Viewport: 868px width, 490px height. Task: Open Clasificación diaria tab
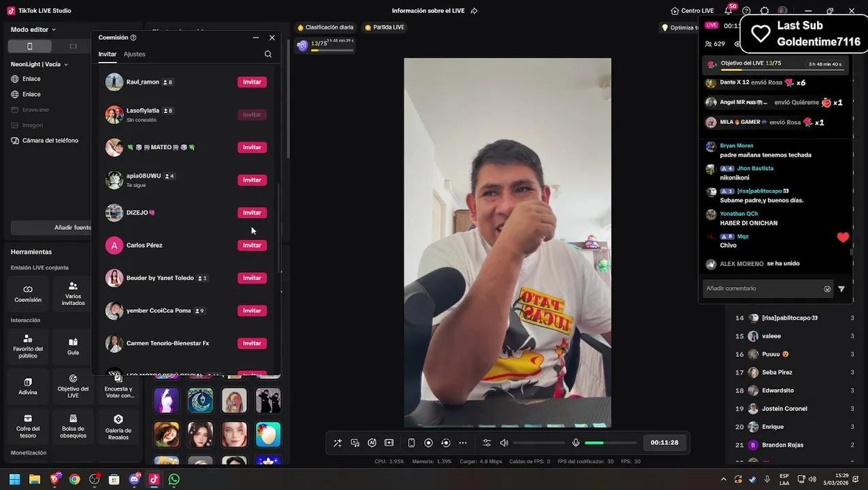pyautogui.click(x=325, y=27)
